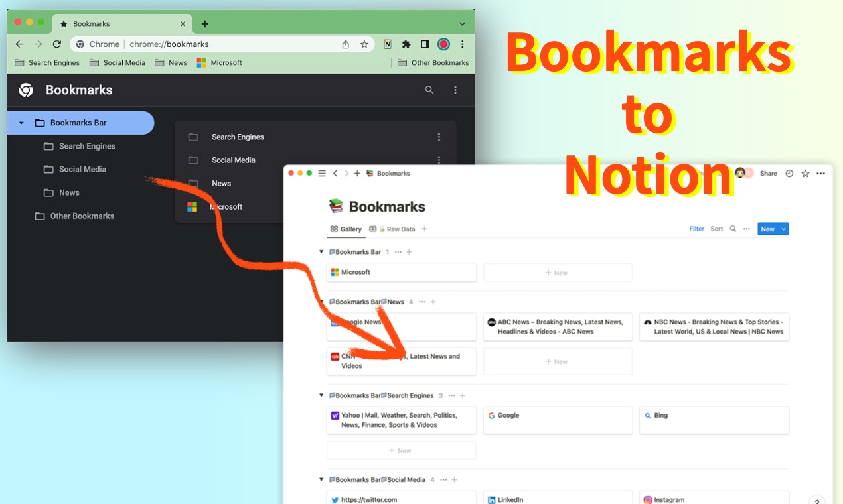The height and width of the screenshot is (504, 843).
Task: Open dropdown arrow on Notion New button
Action: click(784, 229)
